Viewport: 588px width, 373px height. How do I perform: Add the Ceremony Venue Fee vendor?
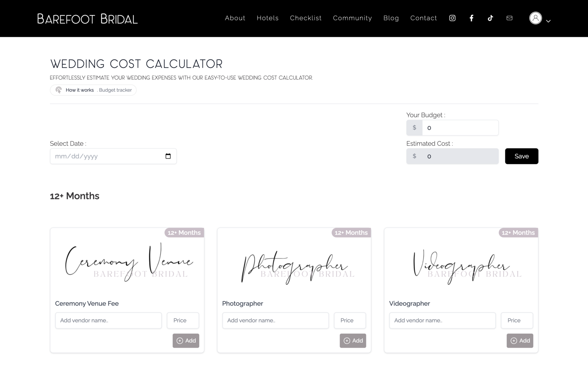[x=186, y=341]
